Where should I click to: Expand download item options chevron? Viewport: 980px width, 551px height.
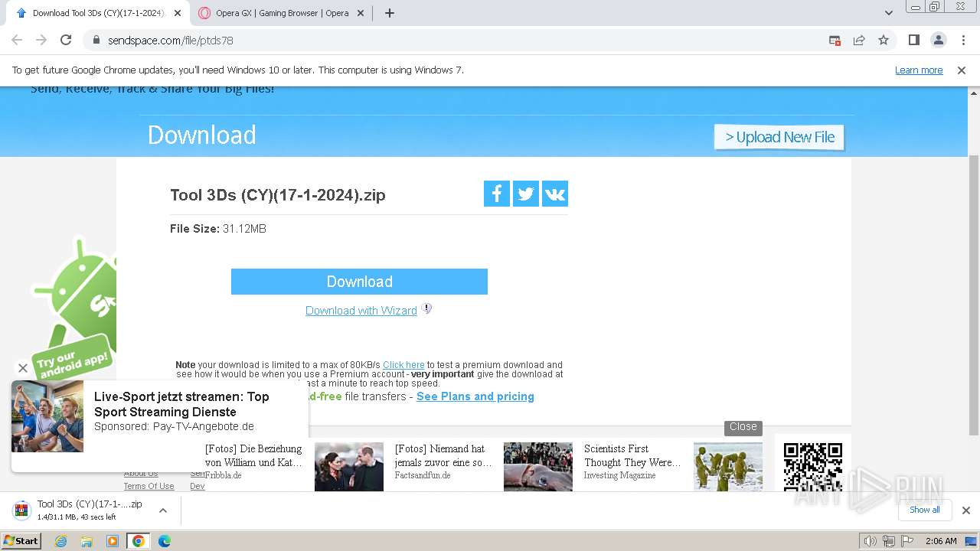[162, 510]
